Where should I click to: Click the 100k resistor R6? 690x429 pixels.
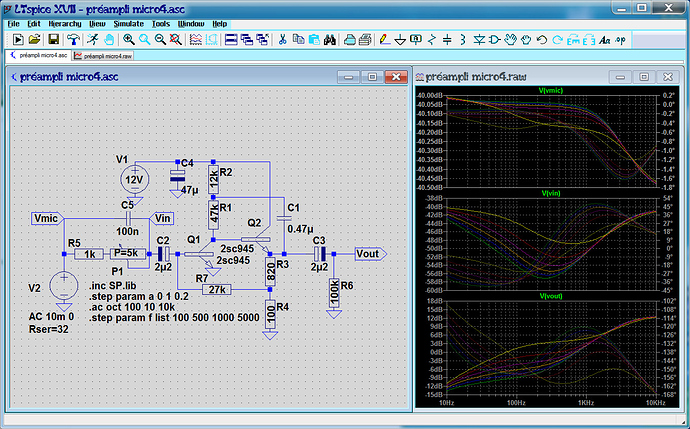[x=334, y=292]
